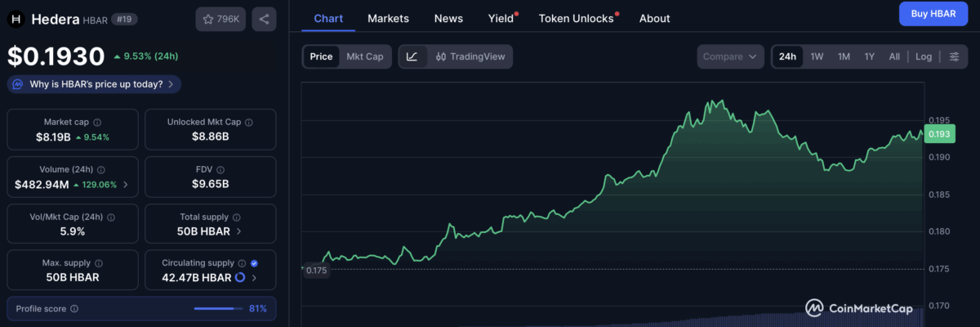Viewport: 980px width, 327px height.
Task: Open the Compare dropdown
Action: click(730, 56)
